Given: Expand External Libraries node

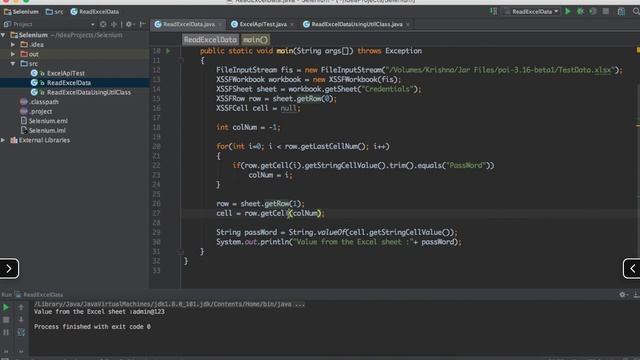Looking at the screenshot, I should pyautogui.click(x=3, y=140).
